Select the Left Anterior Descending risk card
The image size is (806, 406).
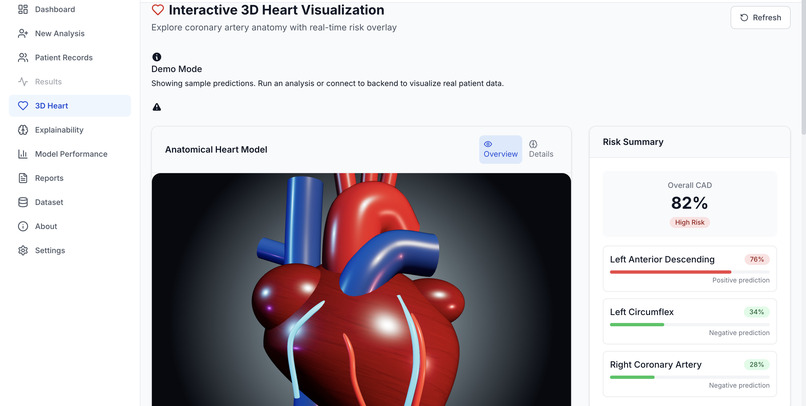[x=690, y=269]
